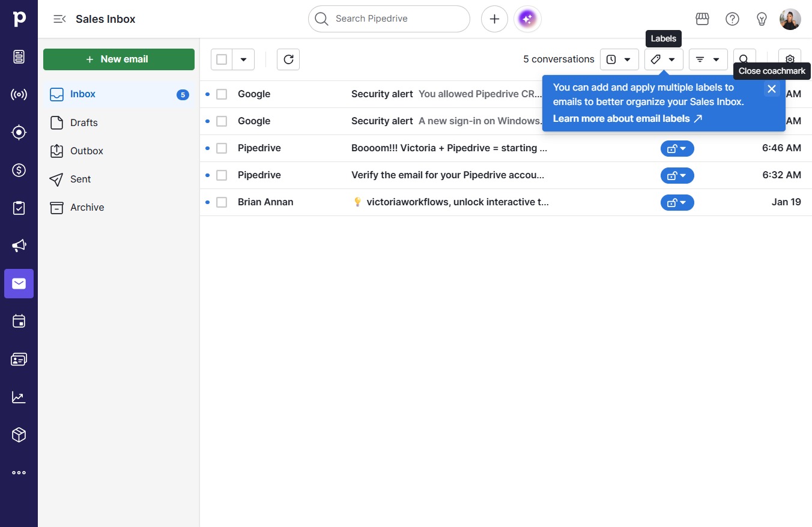Click the 'Jan 19' date on Brian Annan's email

tap(786, 202)
